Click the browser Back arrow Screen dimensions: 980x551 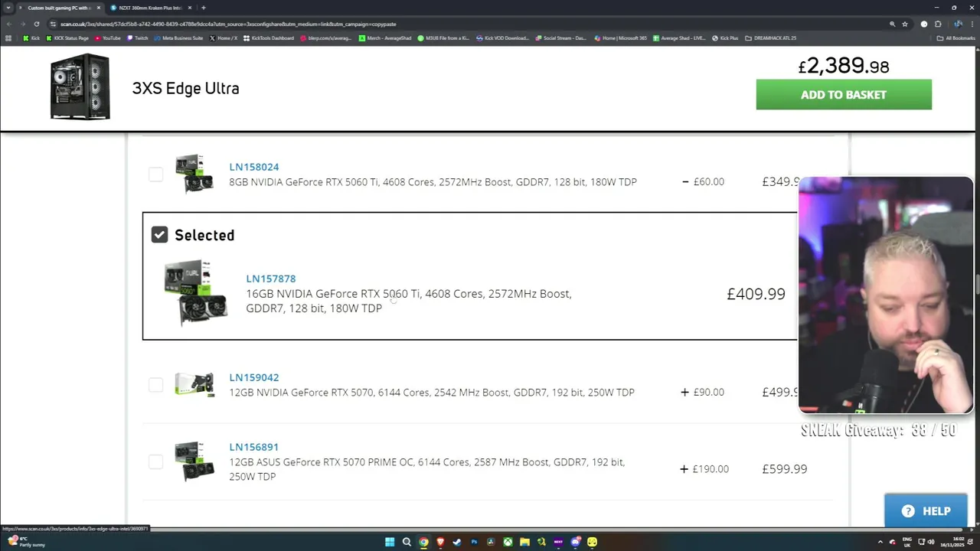(x=9, y=24)
